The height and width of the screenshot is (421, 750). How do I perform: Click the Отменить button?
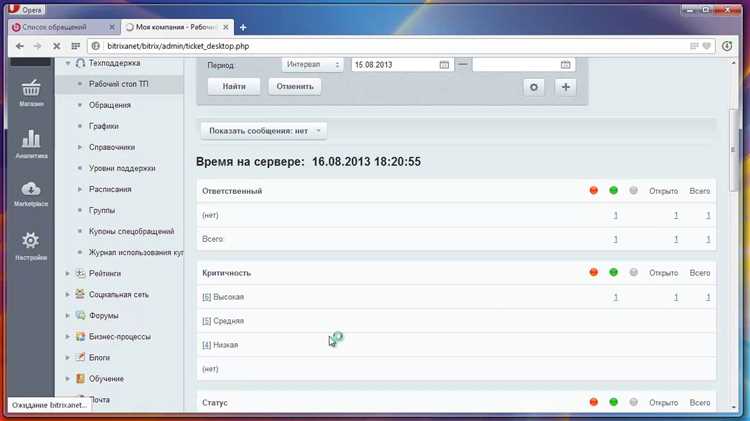(295, 87)
